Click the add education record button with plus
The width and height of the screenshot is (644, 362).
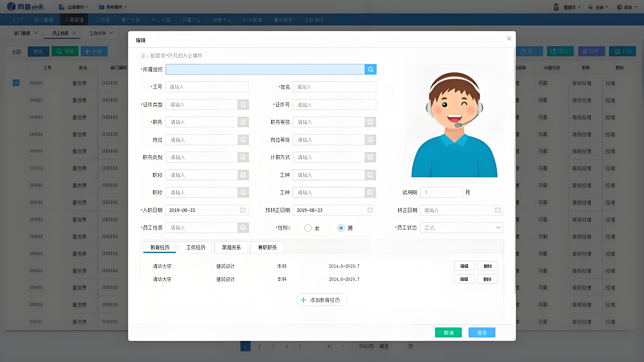coord(322,300)
